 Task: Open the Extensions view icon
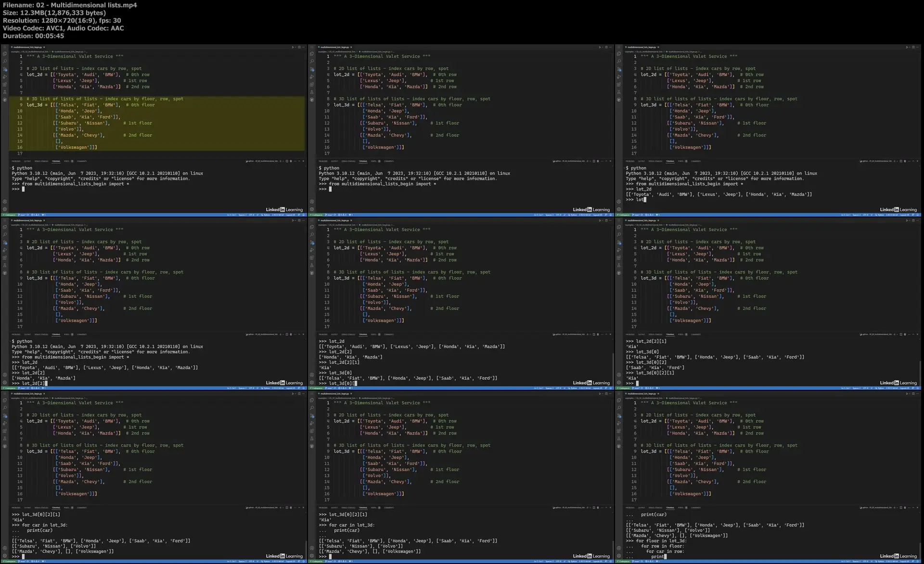click(x=5, y=83)
